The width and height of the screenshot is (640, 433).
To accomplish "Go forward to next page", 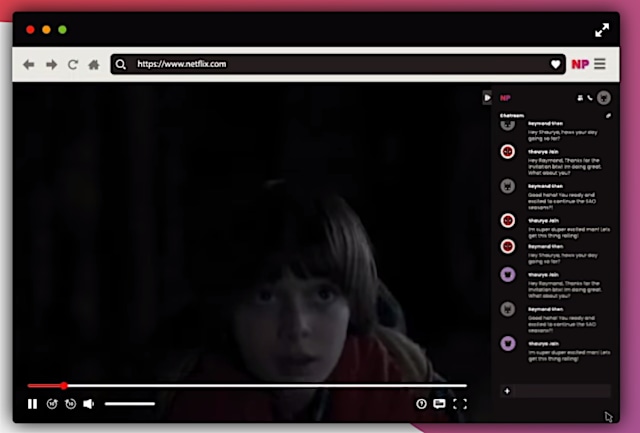I will [x=50, y=64].
